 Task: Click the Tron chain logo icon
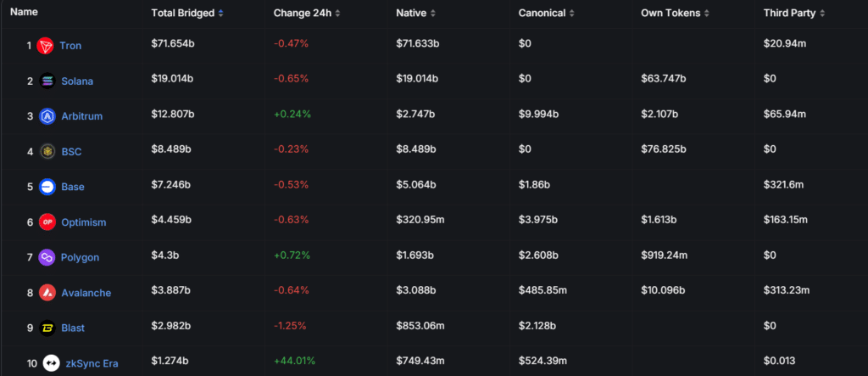point(46,45)
